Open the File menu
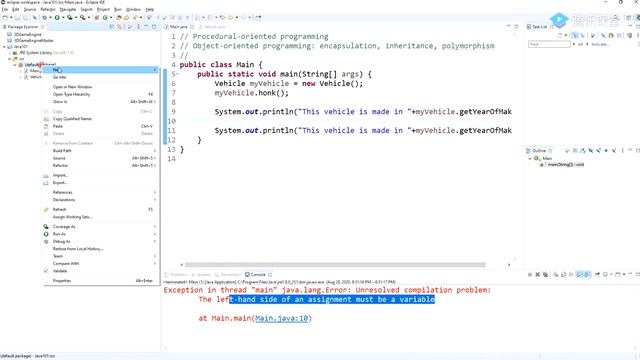The image size is (640, 360). 5,9
